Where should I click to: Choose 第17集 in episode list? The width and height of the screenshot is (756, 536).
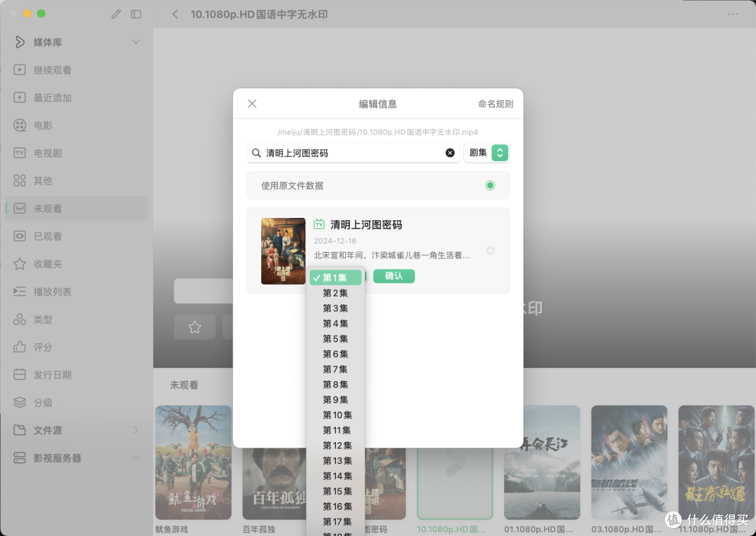pos(335,521)
